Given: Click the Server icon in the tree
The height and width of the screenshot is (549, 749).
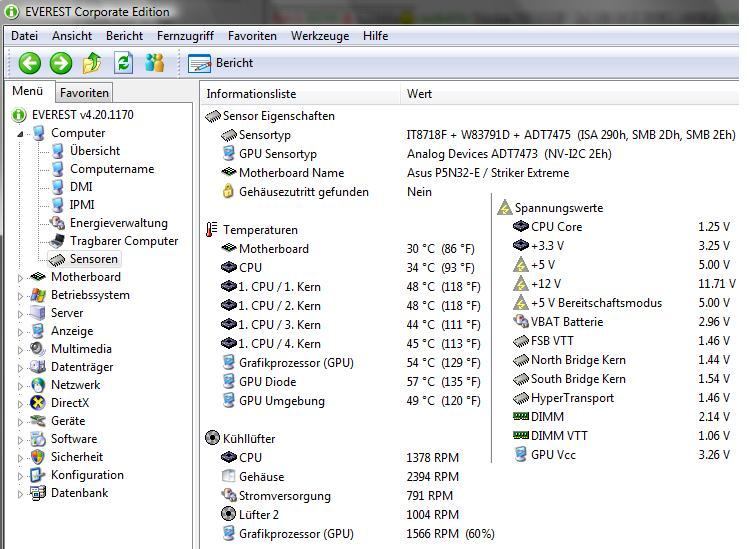Looking at the screenshot, I should click(38, 312).
